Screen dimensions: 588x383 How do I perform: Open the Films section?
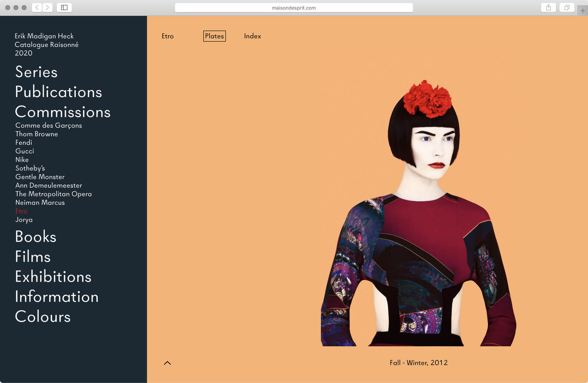tap(33, 256)
